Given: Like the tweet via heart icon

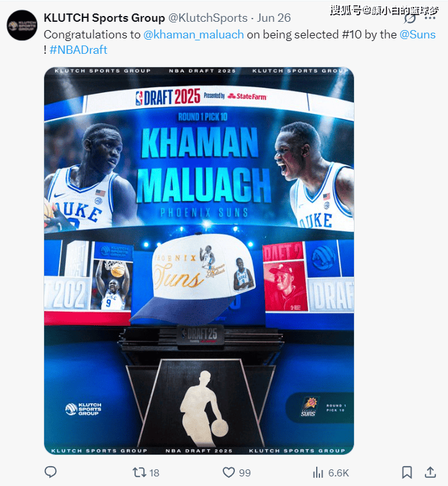Looking at the screenshot, I should pos(228,473).
